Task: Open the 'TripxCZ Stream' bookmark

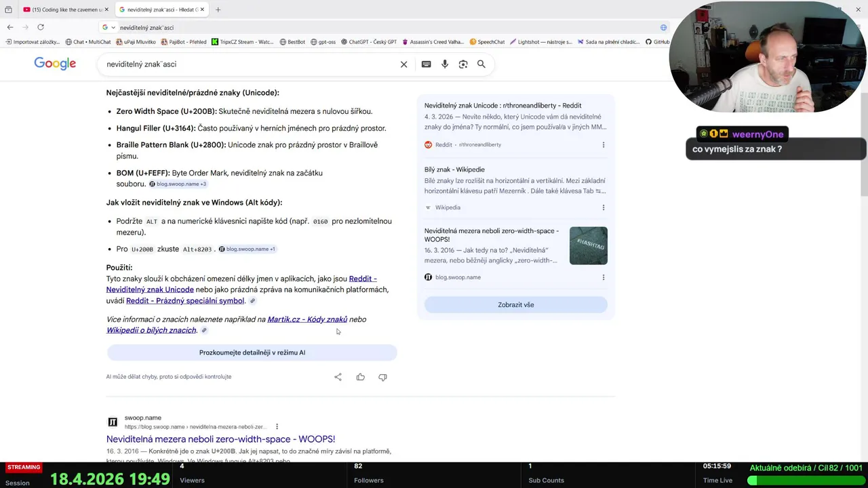Action: [x=242, y=42]
